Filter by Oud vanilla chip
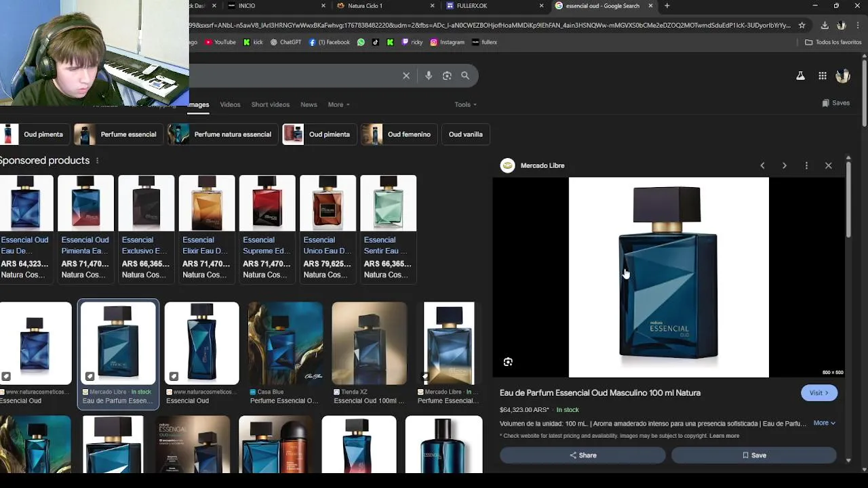Screen dimensions: 868x488 click(465, 134)
